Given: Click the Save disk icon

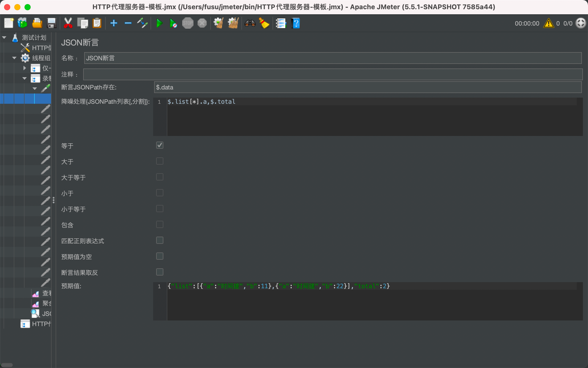Looking at the screenshot, I should 52,23.
